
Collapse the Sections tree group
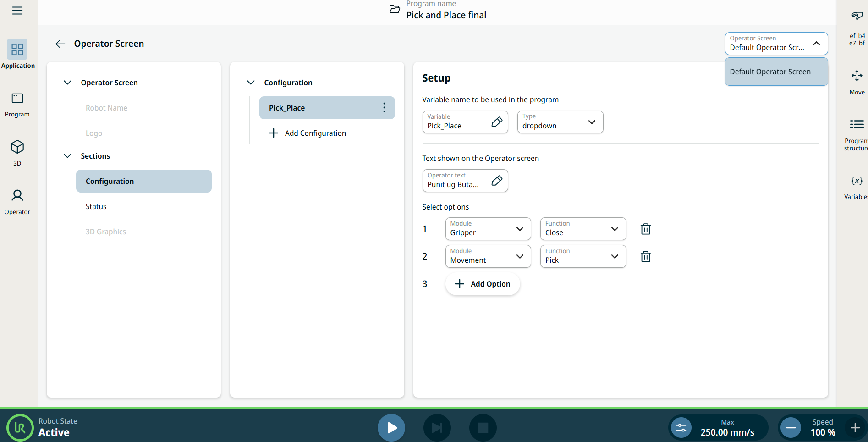tap(67, 156)
